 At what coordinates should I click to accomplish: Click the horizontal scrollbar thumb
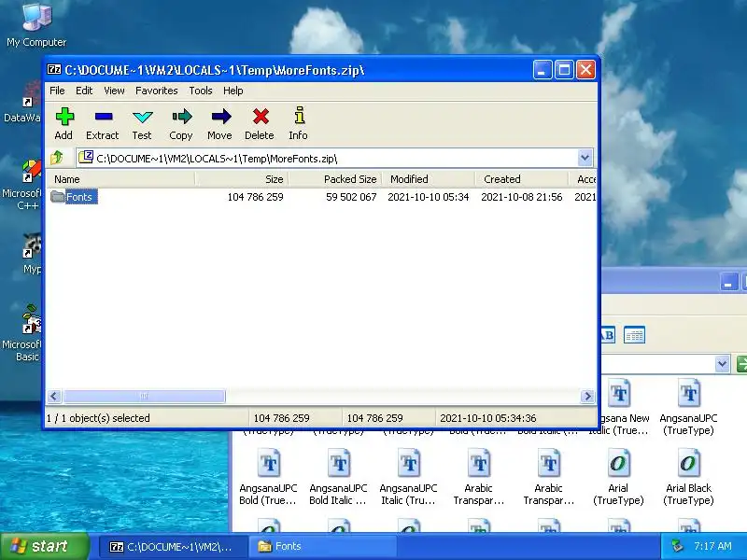click(x=144, y=396)
